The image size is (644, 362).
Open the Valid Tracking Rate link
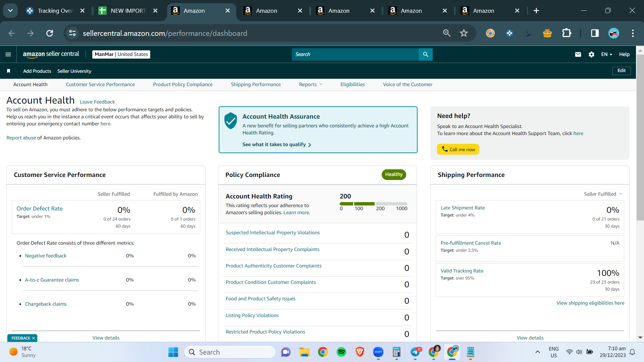coord(462,271)
